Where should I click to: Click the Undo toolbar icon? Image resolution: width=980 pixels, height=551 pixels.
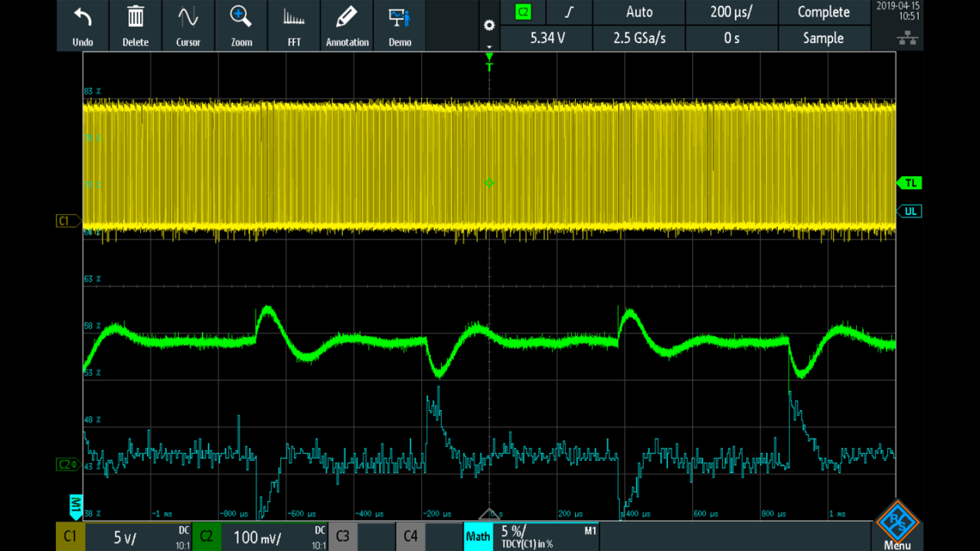(x=83, y=25)
